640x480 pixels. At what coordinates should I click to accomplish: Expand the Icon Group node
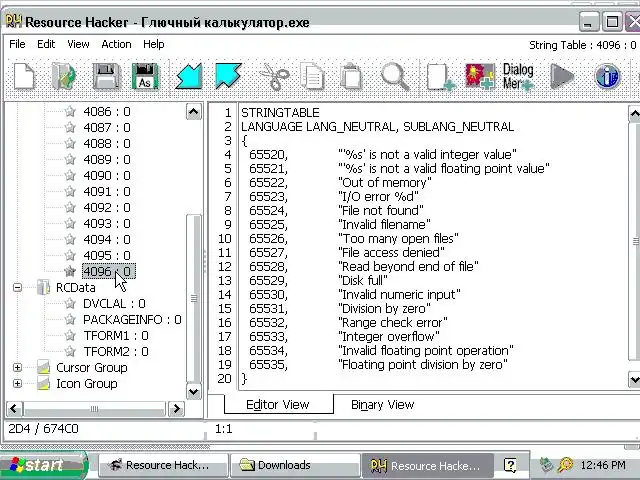pyautogui.click(x=17, y=383)
